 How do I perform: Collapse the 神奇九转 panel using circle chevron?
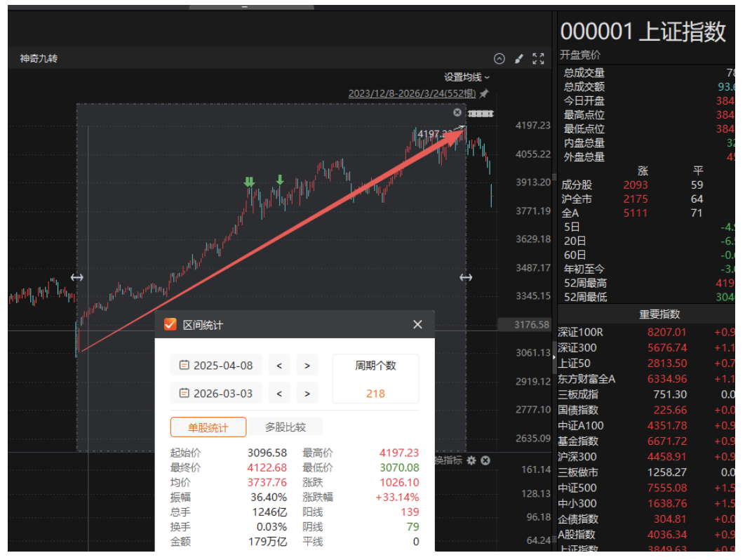point(499,59)
